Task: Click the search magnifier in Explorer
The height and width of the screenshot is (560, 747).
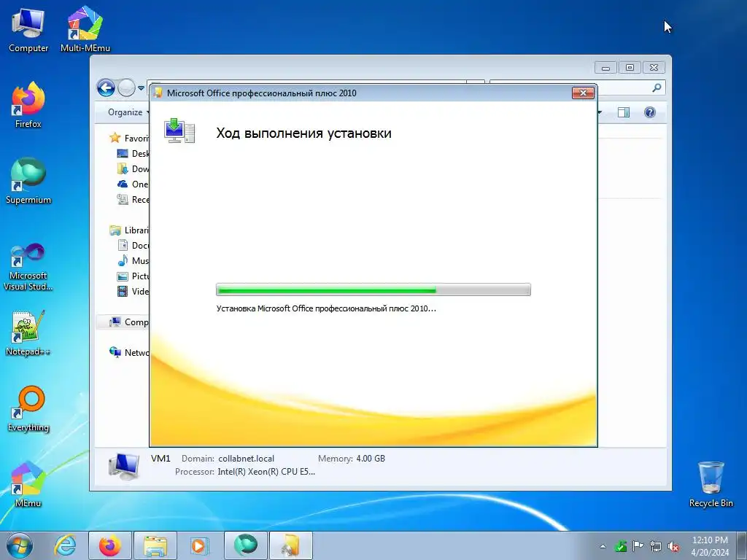Action: click(657, 87)
